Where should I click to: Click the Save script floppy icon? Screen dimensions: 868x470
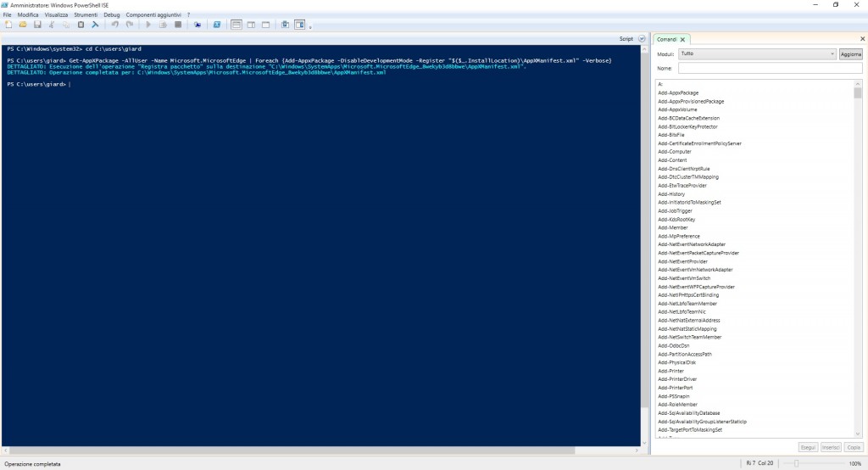click(x=37, y=25)
